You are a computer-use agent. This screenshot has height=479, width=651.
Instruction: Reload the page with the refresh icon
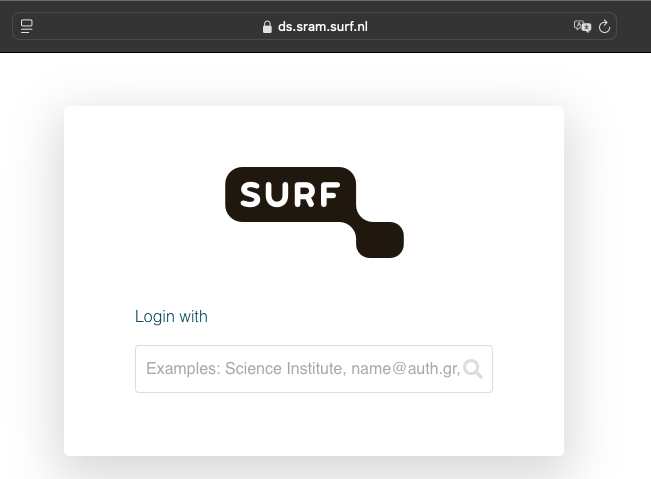[x=604, y=27]
